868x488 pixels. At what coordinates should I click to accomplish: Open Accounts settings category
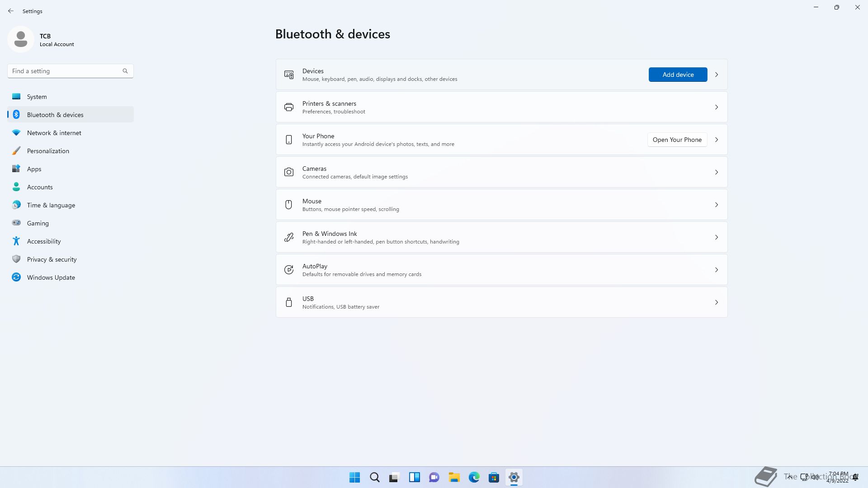[x=71, y=187]
